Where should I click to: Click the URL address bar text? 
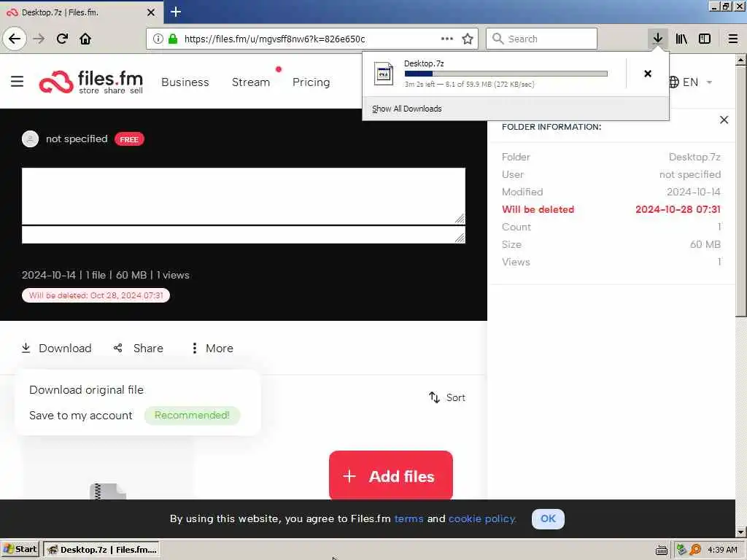click(274, 39)
